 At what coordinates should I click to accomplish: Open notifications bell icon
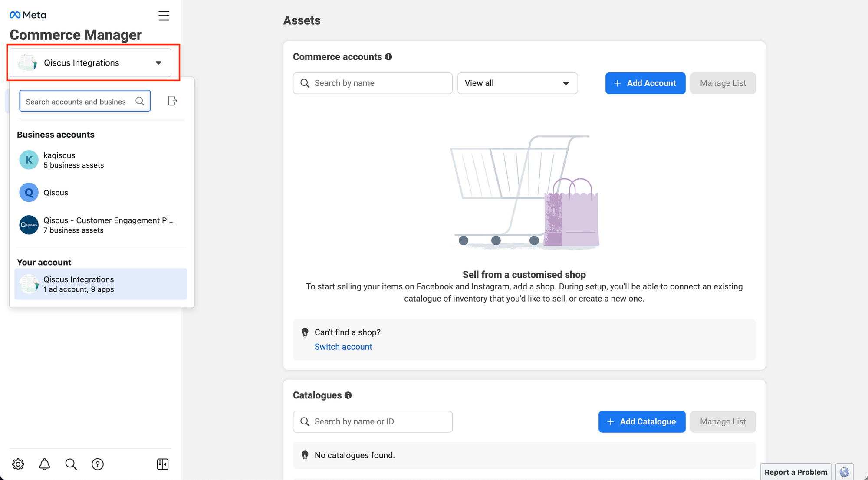pyautogui.click(x=45, y=464)
